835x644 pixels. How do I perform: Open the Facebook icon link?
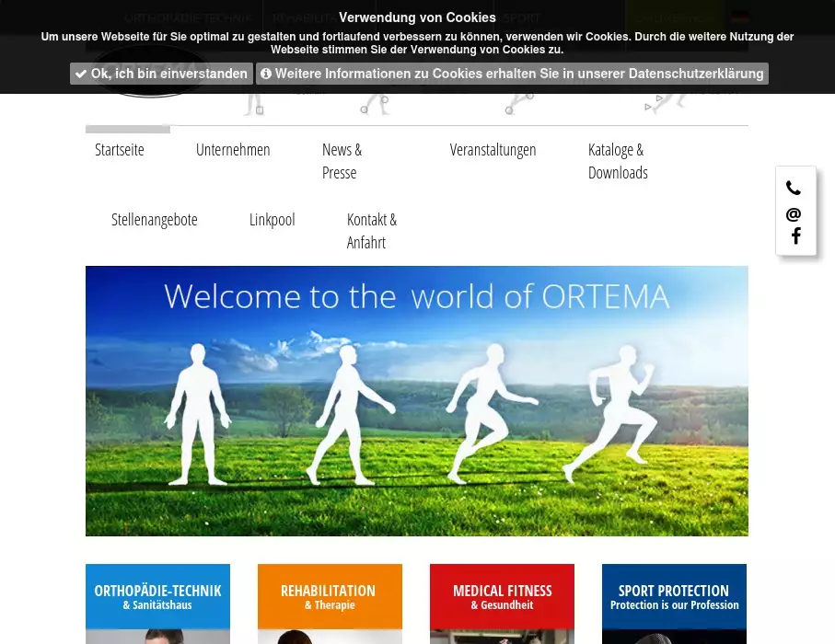click(795, 236)
